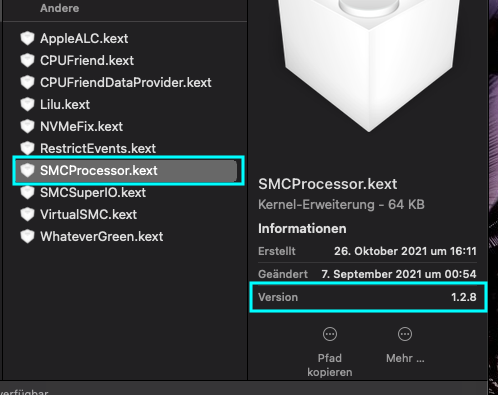This screenshot has height=395, width=498.
Task: Click the Version value 1.2.8
Action: [464, 297]
